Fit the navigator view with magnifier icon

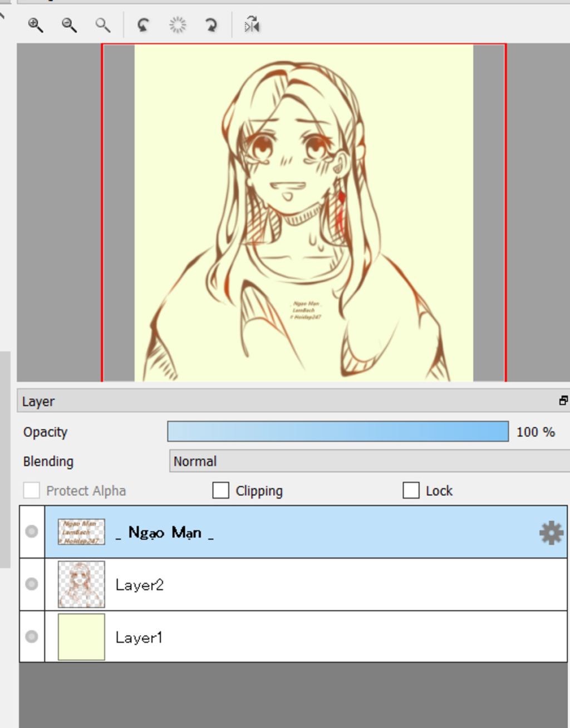click(x=102, y=25)
